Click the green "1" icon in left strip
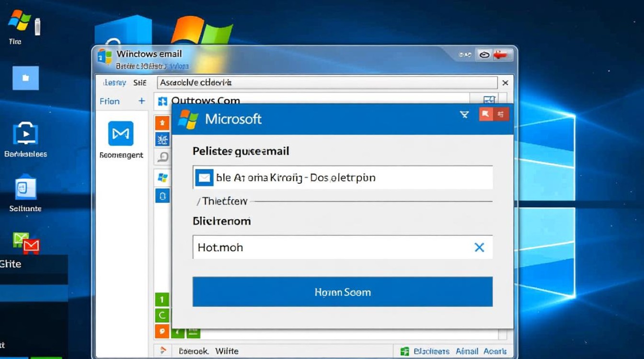Viewport: 644px width, 359px height. [162, 300]
